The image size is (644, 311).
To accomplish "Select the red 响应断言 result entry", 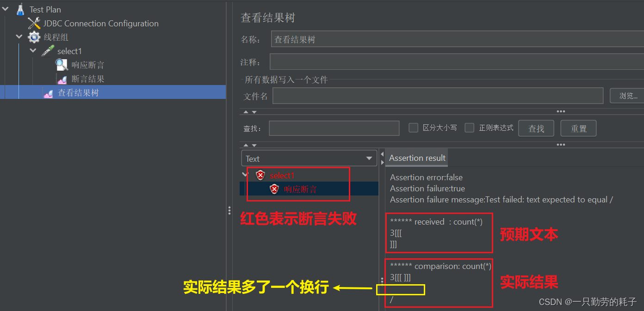I will pyautogui.click(x=301, y=189).
